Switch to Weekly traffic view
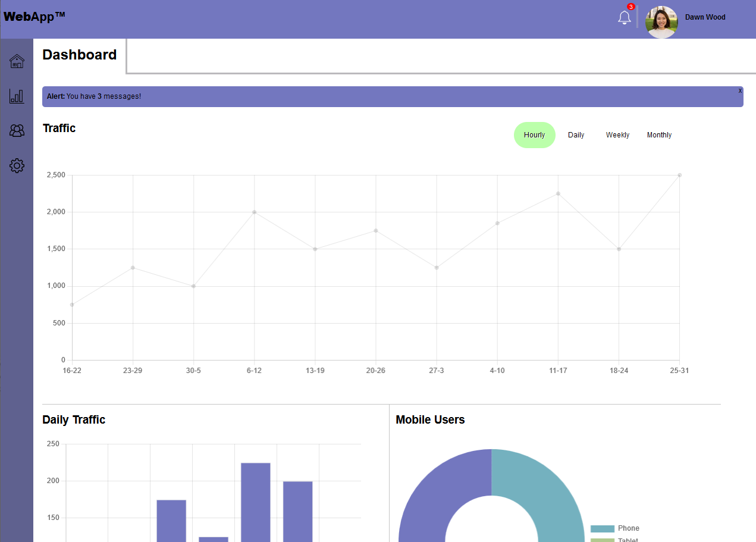Screen dimensions: 756x542 617,135
